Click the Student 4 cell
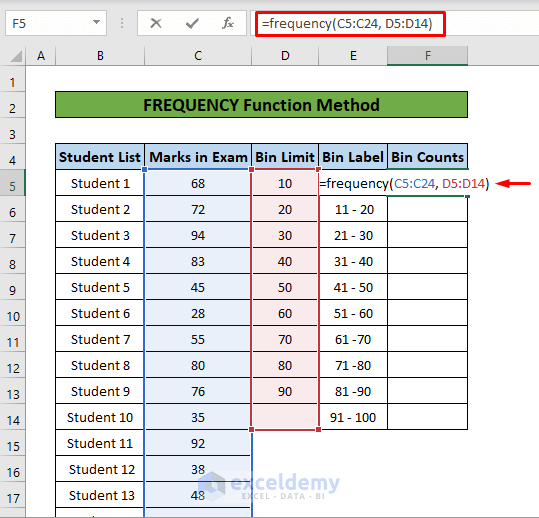539x518 pixels. (x=100, y=262)
